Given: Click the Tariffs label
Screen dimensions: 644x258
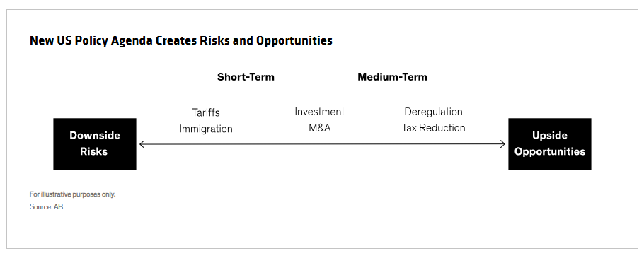Looking at the screenshot, I should point(206,112).
